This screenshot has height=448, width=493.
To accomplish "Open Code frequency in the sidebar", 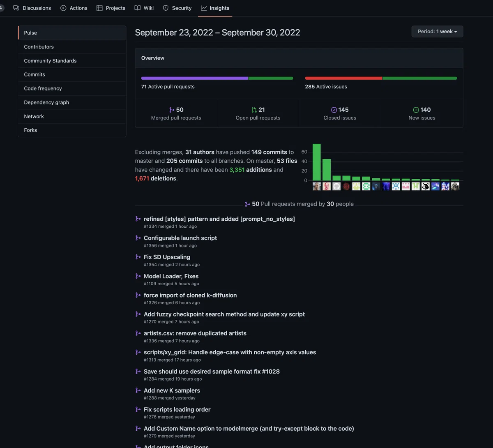I will (x=72, y=88).
